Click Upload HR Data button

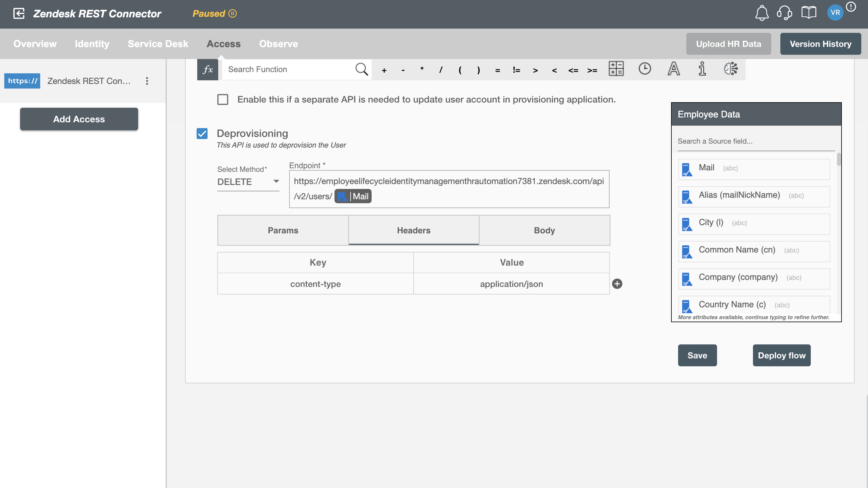point(729,44)
